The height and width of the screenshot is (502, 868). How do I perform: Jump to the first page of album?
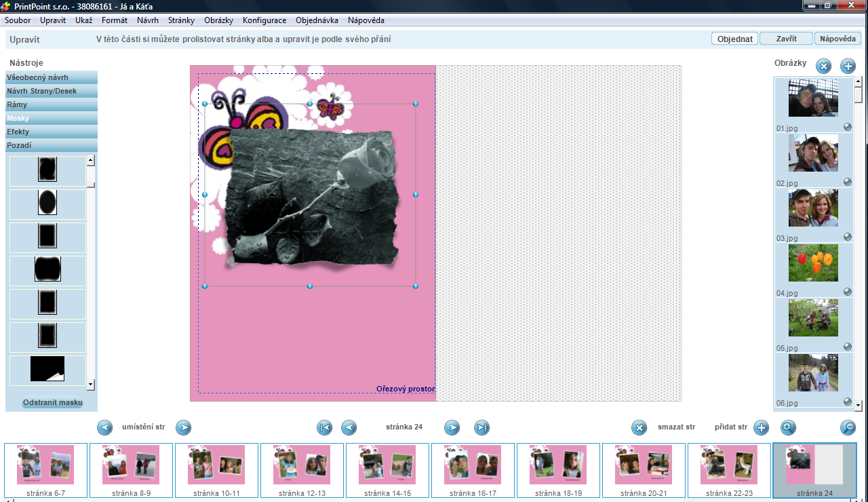tap(325, 427)
